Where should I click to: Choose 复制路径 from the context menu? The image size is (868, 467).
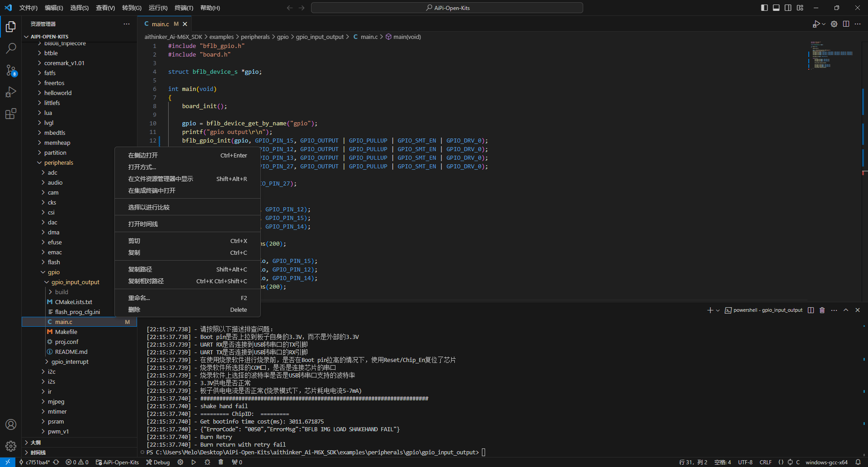(188, 269)
